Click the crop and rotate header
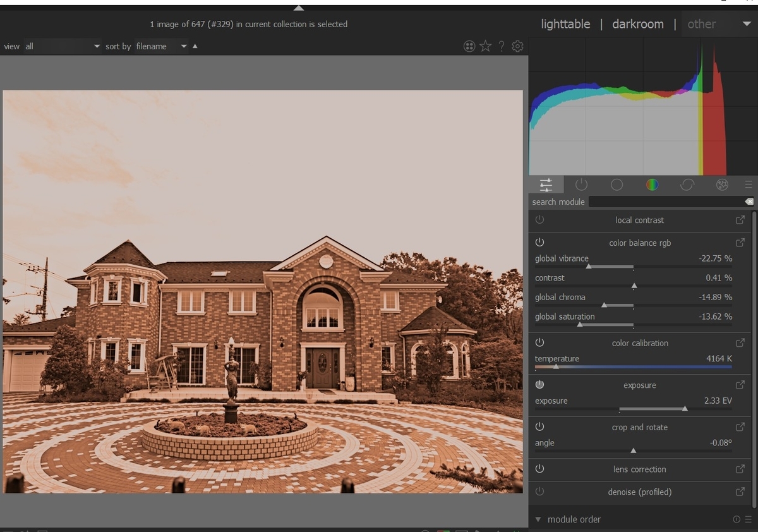 coord(640,427)
